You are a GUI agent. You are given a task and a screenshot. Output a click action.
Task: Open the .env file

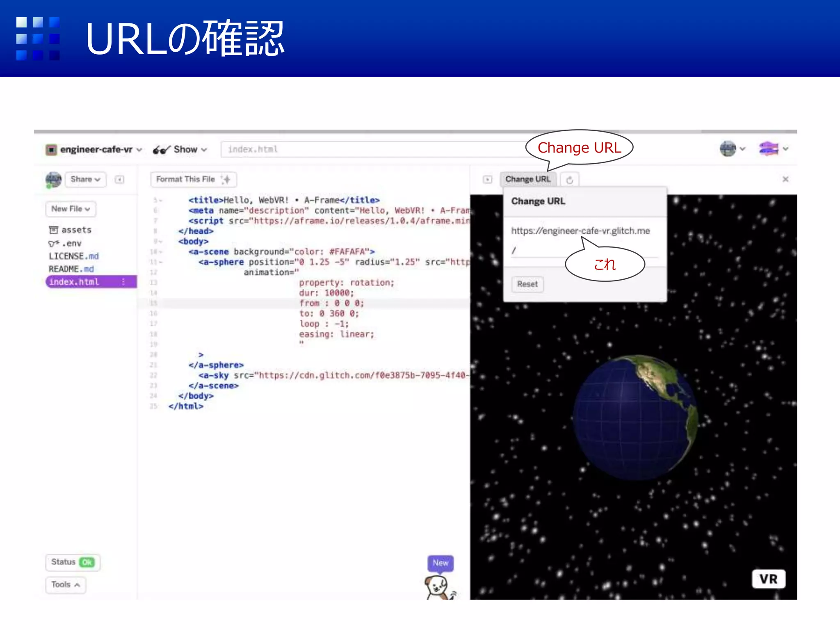coord(65,243)
